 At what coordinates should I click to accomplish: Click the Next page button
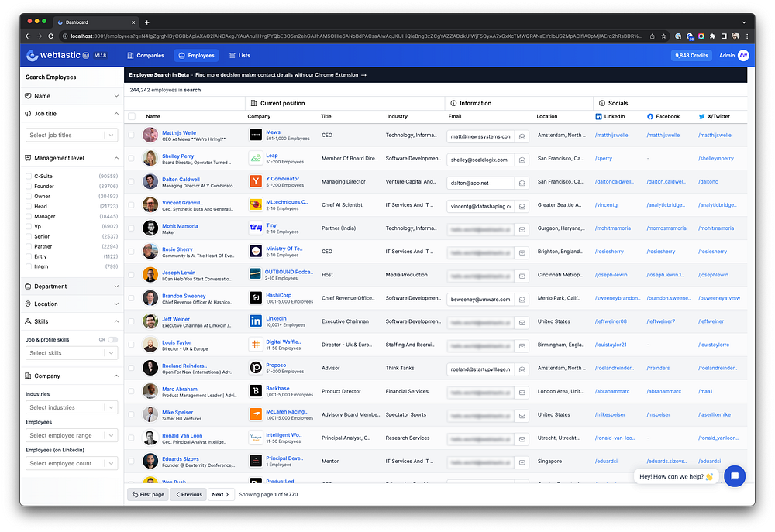(x=220, y=495)
